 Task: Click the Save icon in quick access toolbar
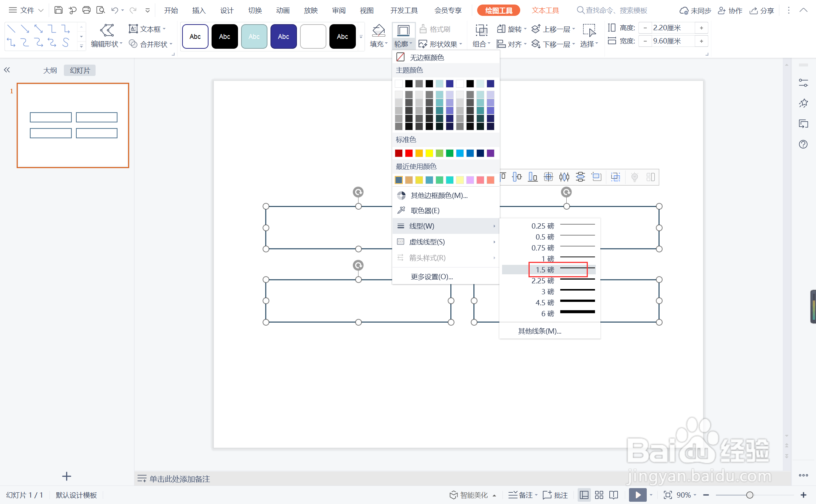(x=58, y=10)
